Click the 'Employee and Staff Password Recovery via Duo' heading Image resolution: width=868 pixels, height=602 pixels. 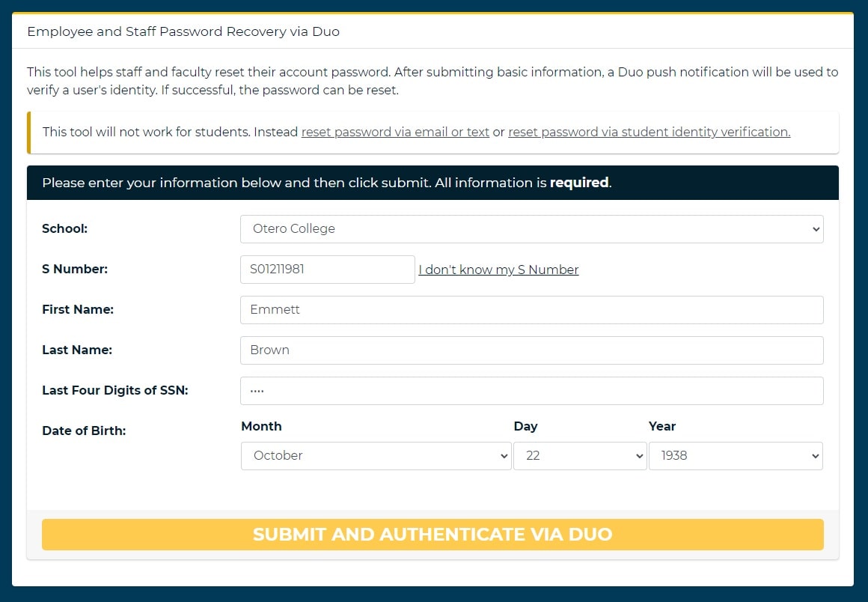point(183,31)
